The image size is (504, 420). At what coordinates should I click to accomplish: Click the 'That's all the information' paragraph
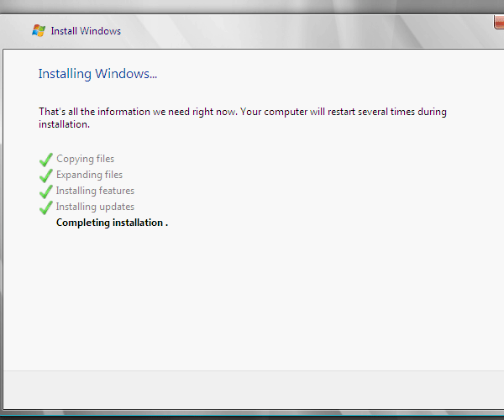(x=243, y=118)
